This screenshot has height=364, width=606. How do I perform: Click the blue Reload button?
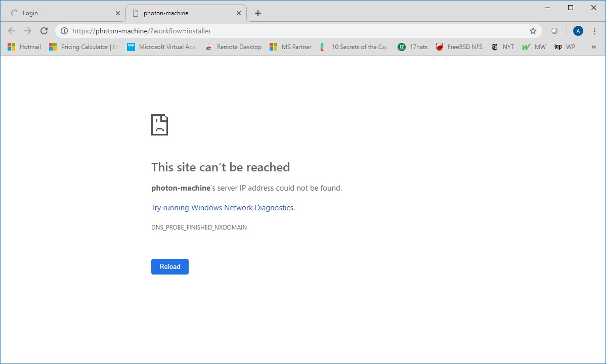coord(169,266)
